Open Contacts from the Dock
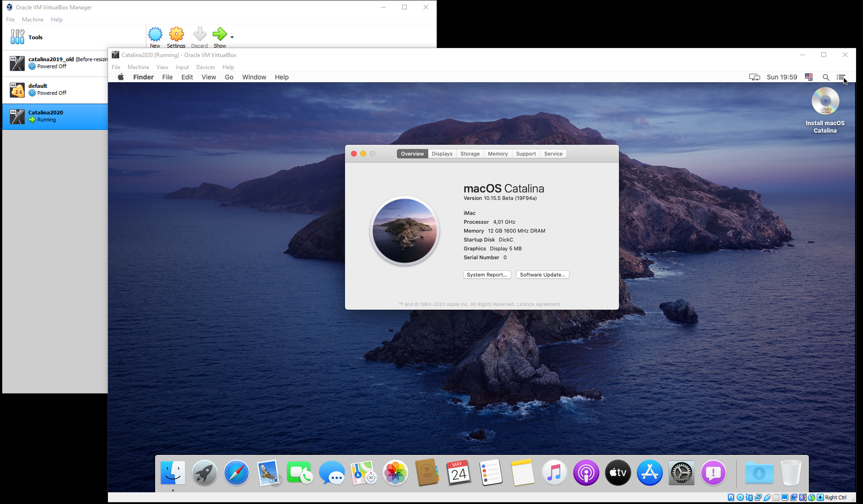863x504 pixels. coord(427,473)
